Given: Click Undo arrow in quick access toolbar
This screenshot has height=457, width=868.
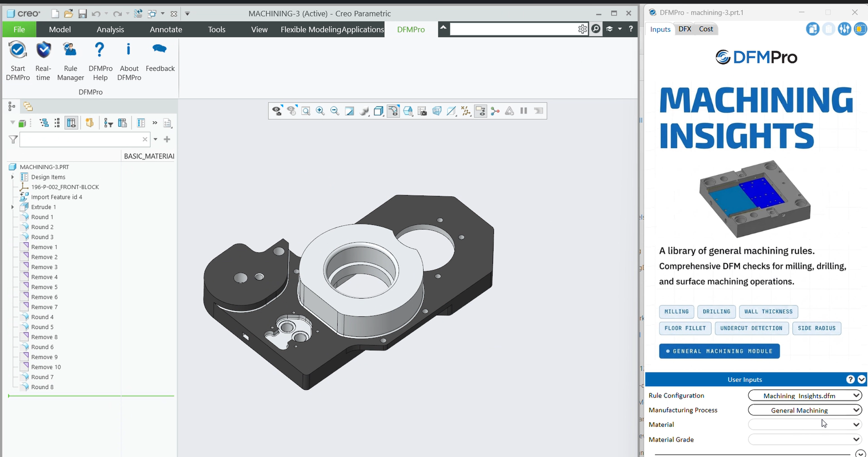Looking at the screenshot, I should point(96,14).
